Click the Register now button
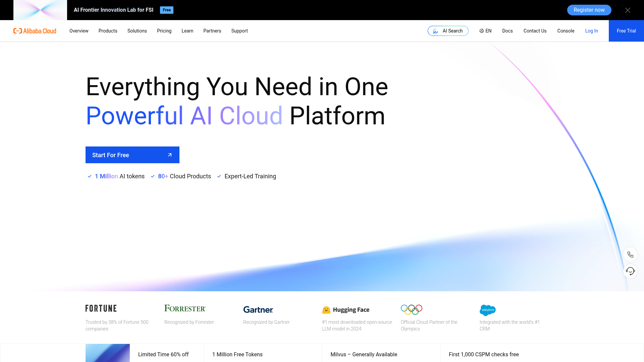Screen dimensions: 644x362 pos(589,10)
